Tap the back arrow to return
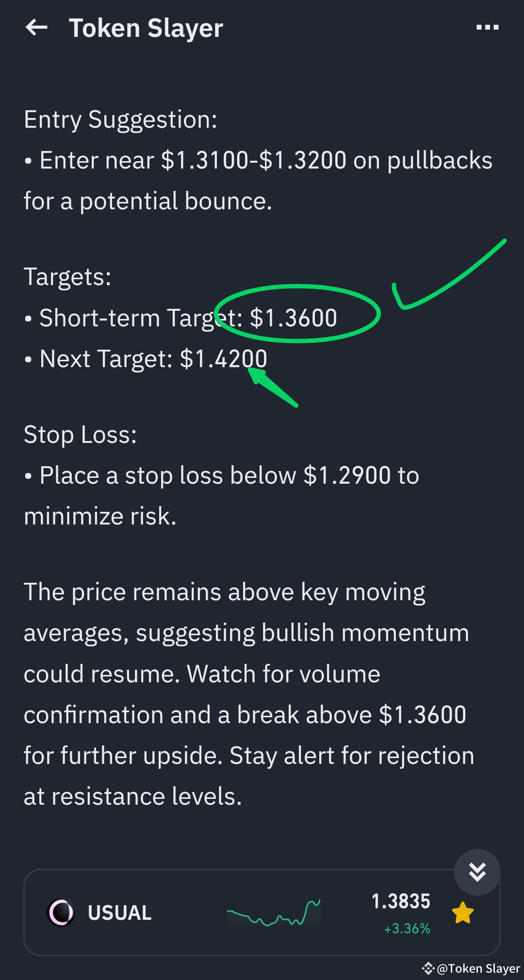The width and height of the screenshot is (524, 980). click(x=36, y=28)
